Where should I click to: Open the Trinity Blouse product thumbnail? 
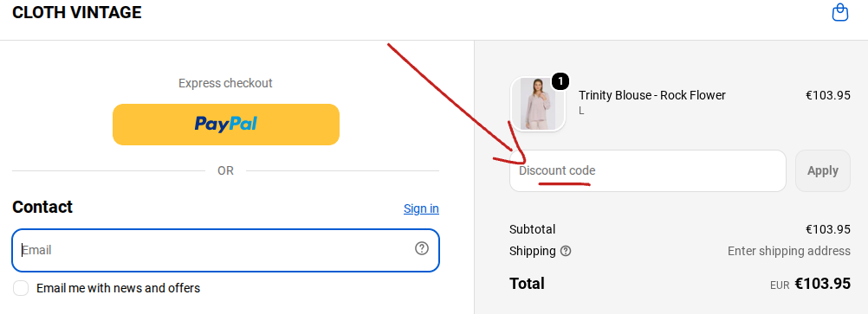click(x=537, y=104)
